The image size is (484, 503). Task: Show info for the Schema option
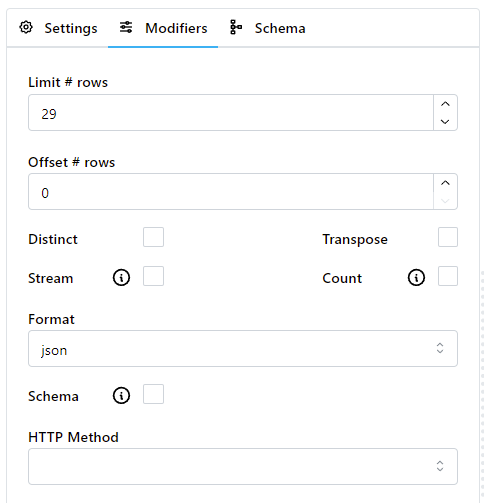(121, 396)
